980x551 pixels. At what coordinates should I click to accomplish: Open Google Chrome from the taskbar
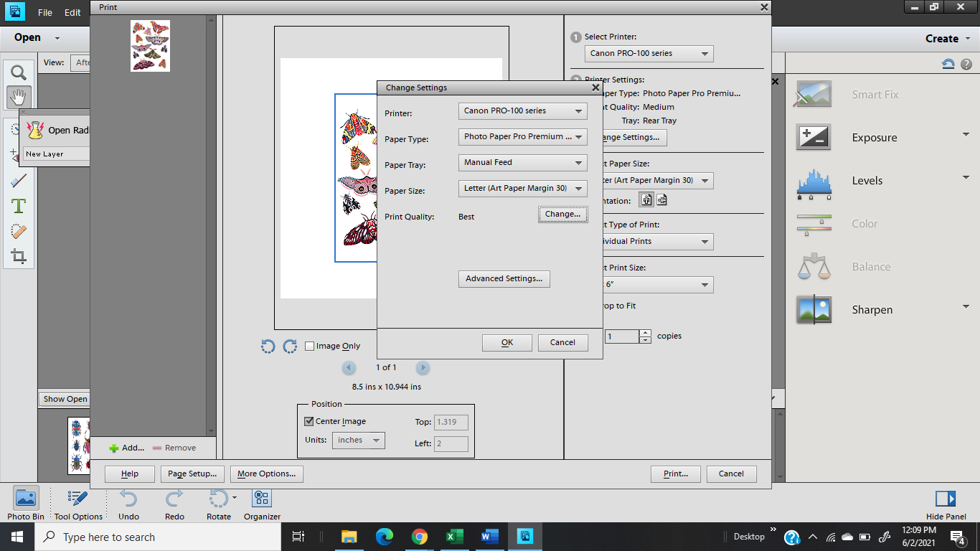click(x=420, y=537)
